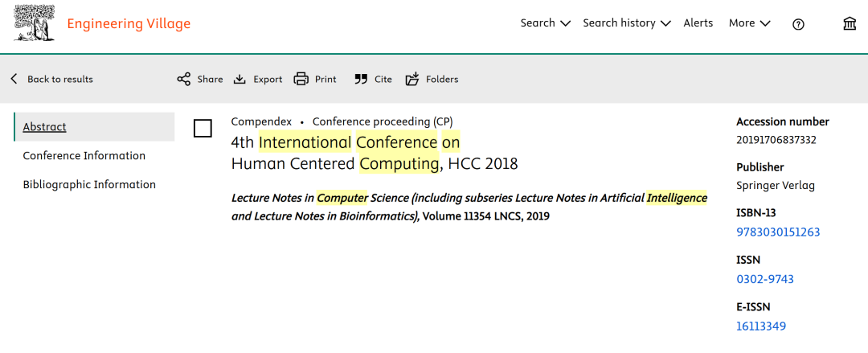Click accession number 20191706837332
This screenshot has height=353, width=868.
coord(776,140)
